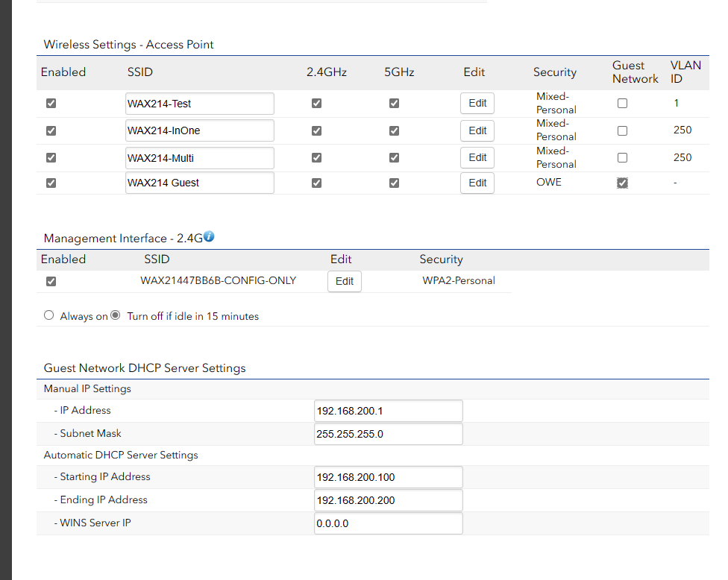728x580 pixels.
Task: Edit the WAX21447BB6B-CONFIG-ONLY management SSID
Action: (x=345, y=281)
